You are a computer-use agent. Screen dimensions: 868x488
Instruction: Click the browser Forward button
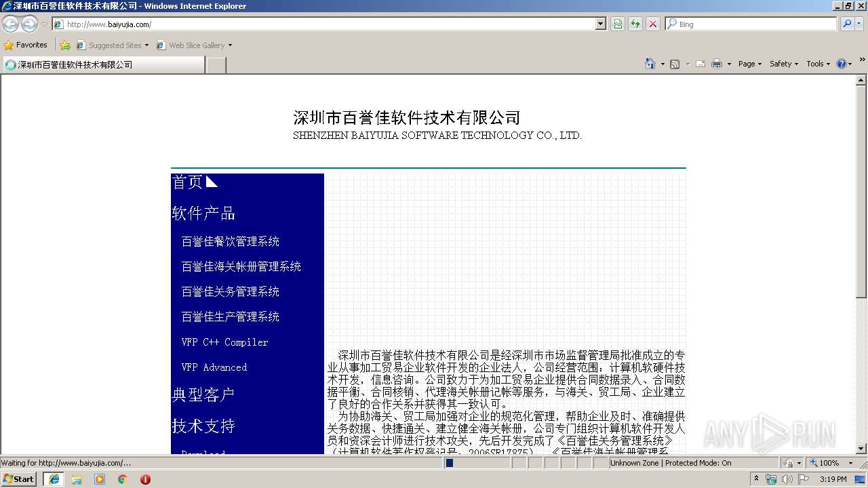[29, 24]
